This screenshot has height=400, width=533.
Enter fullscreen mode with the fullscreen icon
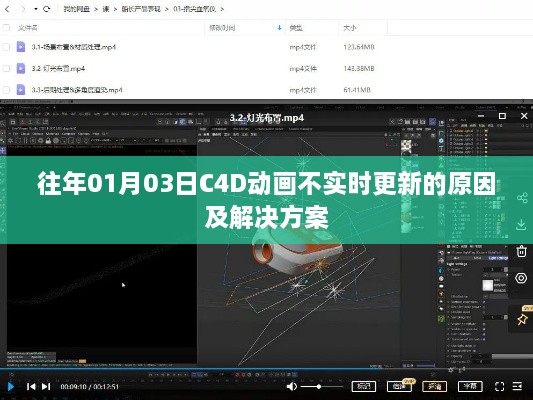tap(499, 386)
